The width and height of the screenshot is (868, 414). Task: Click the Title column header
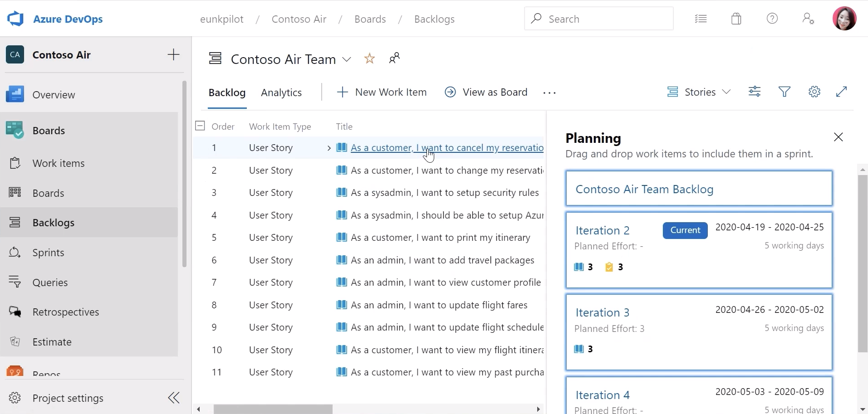[344, 127]
